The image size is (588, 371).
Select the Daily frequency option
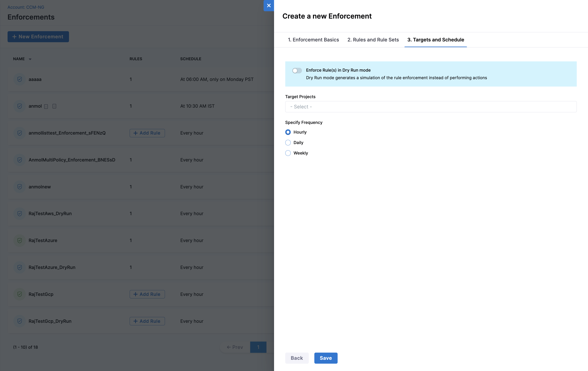pyautogui.click(x=288, y=143)
